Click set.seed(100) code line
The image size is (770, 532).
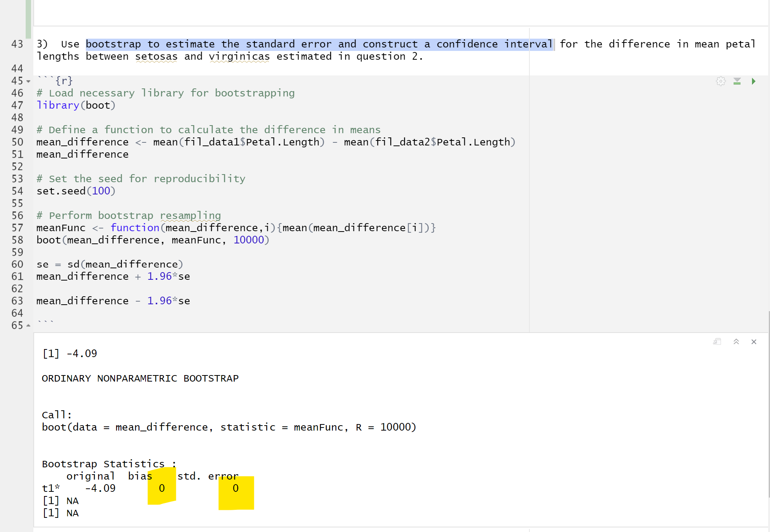[76, 191]
